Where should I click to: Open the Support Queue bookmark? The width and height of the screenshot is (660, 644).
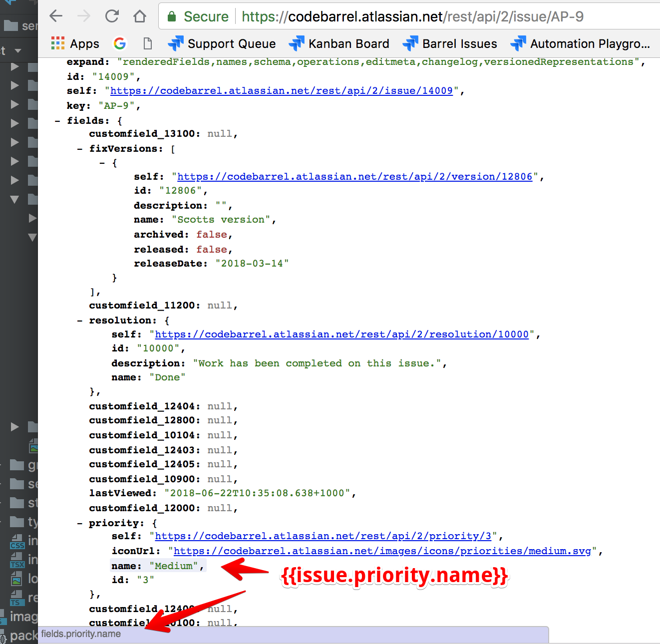pos(222,44)
